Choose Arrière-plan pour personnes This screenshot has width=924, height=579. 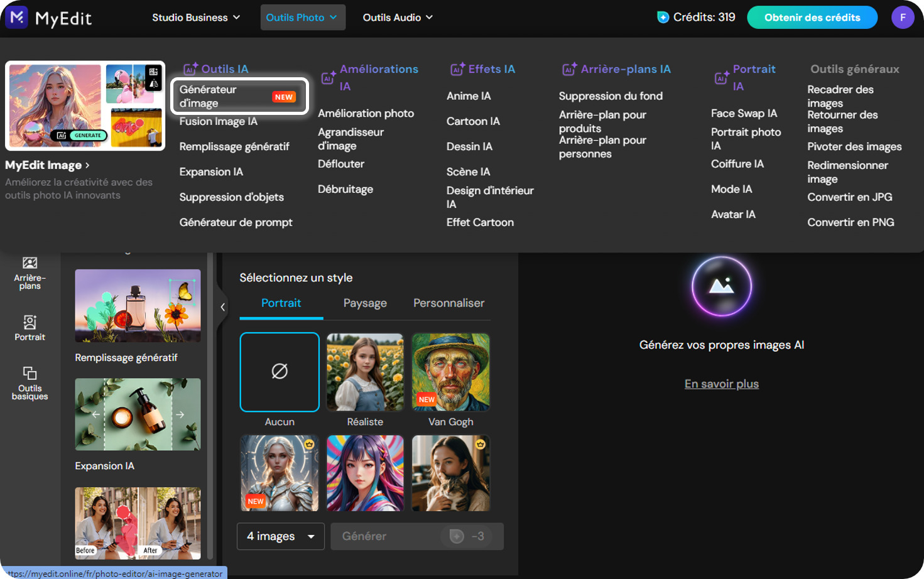(602, 147)
